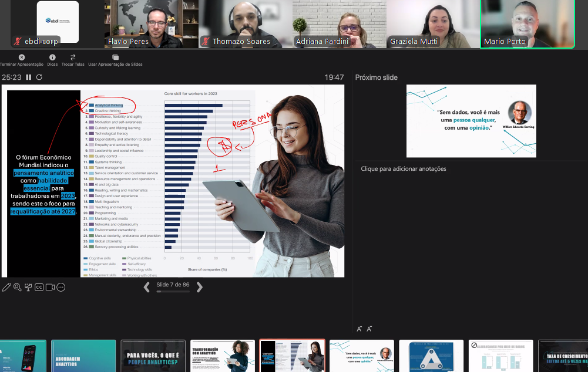Open the more options ellipsis menu
Screen dimensions: 588x372
click(61, 288)
